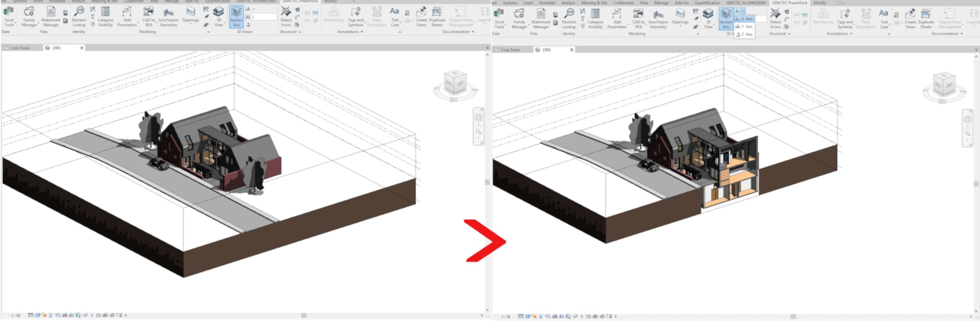Open the Modify ribbon tab in the right window
Image resolution: width=980 pixels, height=321 pixels.
click(x=820, y=3)
